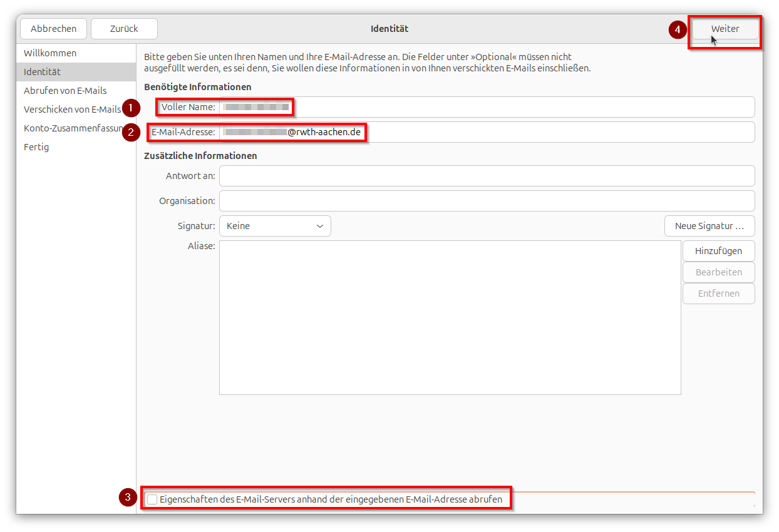
Task: Click the Voller Name field
Action: (x=438, y=107)
